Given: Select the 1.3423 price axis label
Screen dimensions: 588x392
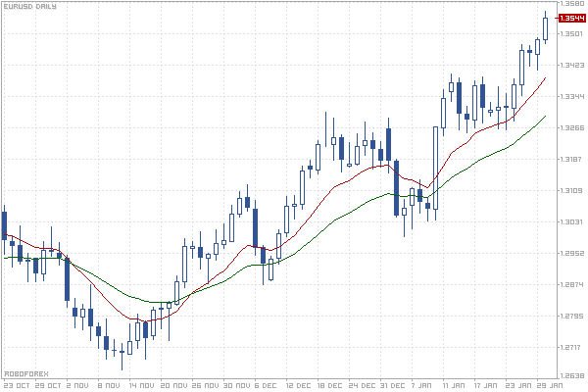Looking at the screenshot, I should click(x=572, y=66).
